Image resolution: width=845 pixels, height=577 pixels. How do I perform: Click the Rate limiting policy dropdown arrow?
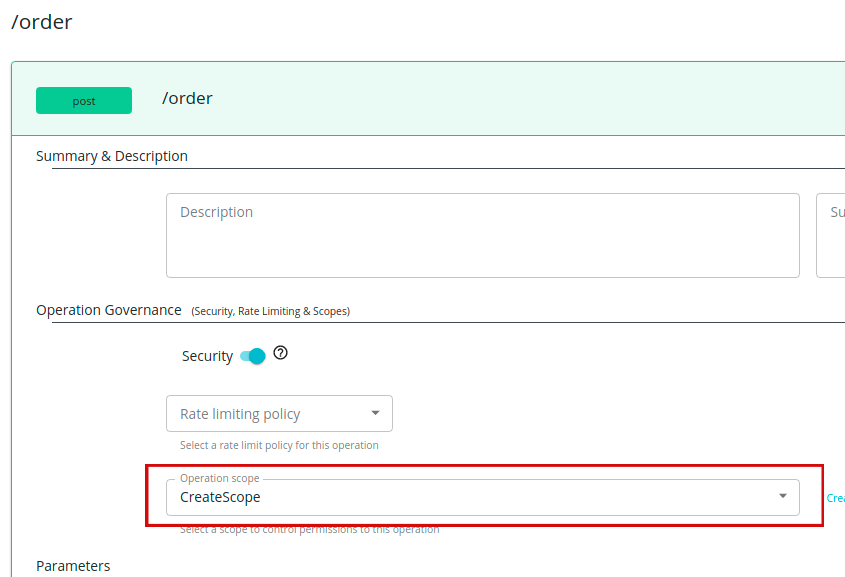pyautogui.click(x=377, y=413)
